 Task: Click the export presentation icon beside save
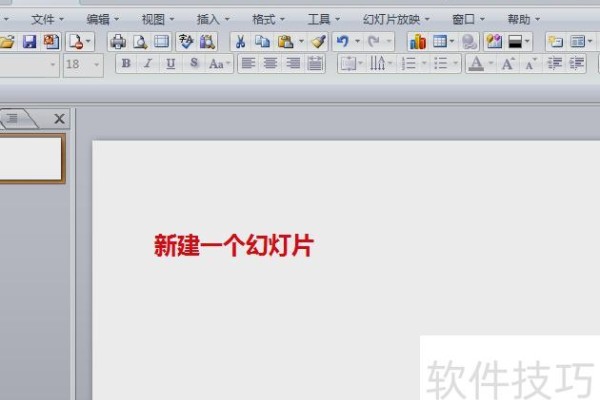coord(51,41)
